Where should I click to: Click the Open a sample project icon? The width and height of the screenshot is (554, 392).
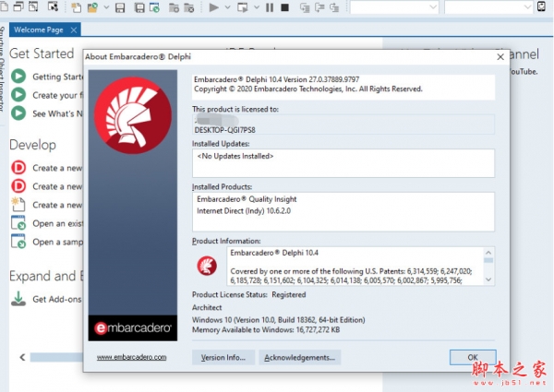(18, 242)
